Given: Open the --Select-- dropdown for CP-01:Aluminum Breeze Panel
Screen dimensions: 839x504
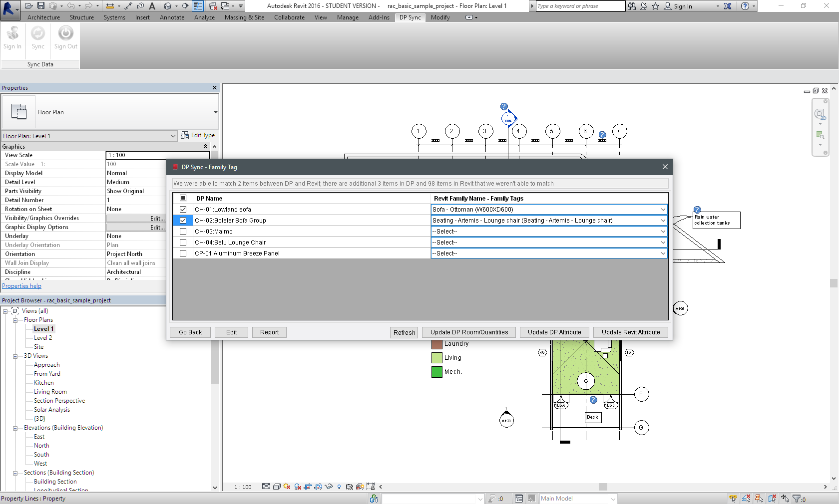Looking at the screenshot, I should tap(663, 253).
